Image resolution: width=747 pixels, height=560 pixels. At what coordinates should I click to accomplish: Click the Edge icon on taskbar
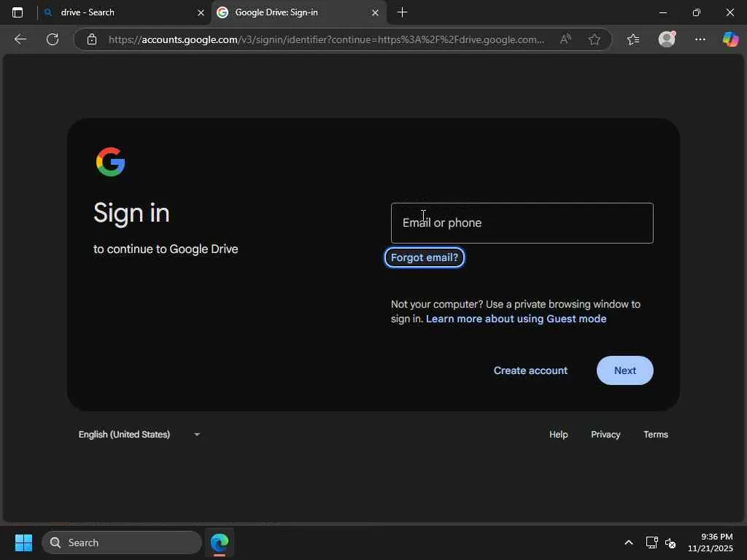tap(220, 542)
